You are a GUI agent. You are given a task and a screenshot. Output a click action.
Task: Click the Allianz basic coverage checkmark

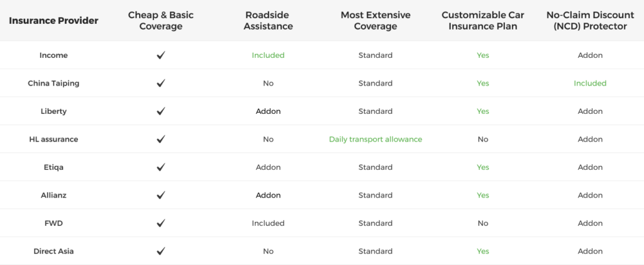pos(161,195)
